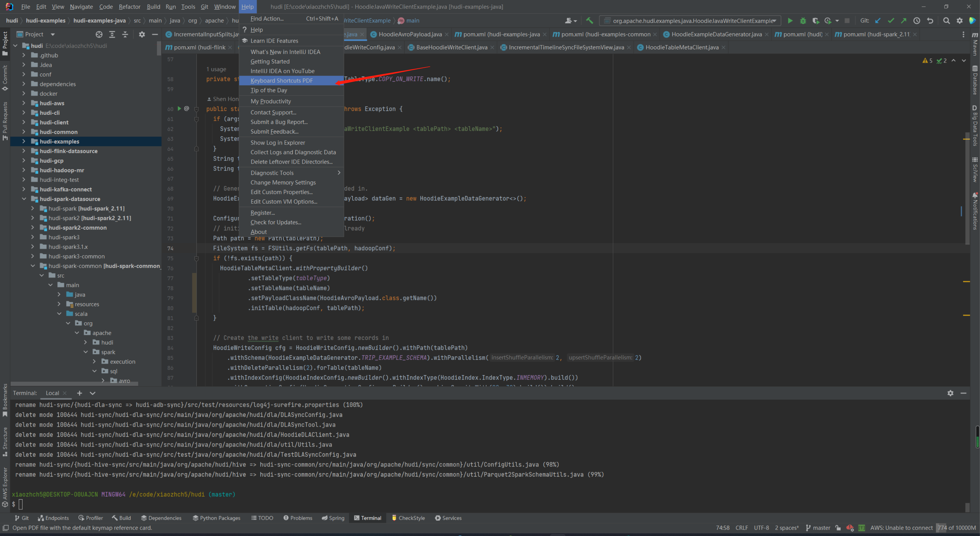The image size is (980, 536).
Task: Click Select Opened File target icon
Action: (99, 34)
